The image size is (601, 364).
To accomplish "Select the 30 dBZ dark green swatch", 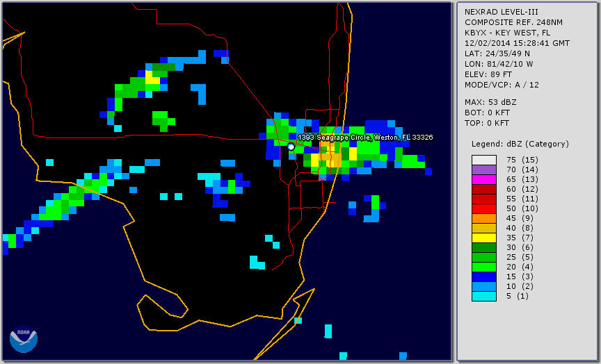I will (483, 247).
